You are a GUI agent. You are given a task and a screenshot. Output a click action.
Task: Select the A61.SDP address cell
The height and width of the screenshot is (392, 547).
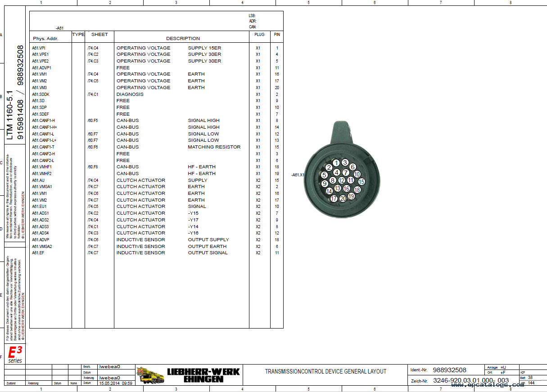pyautogui.click(x=39, y=108)
